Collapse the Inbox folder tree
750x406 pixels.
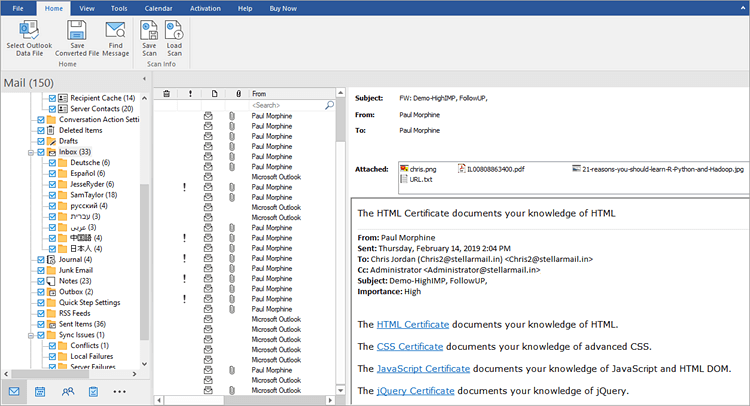click(30, 152)
